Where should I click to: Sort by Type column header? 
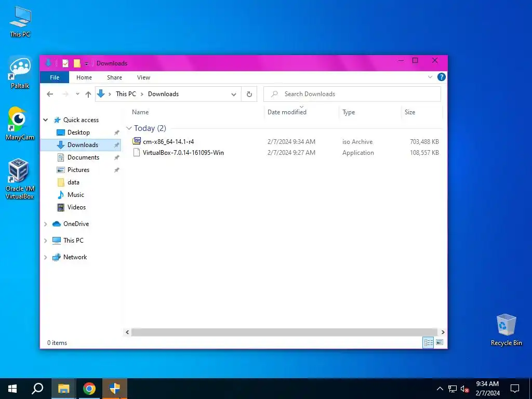click(x=349, y=112)
